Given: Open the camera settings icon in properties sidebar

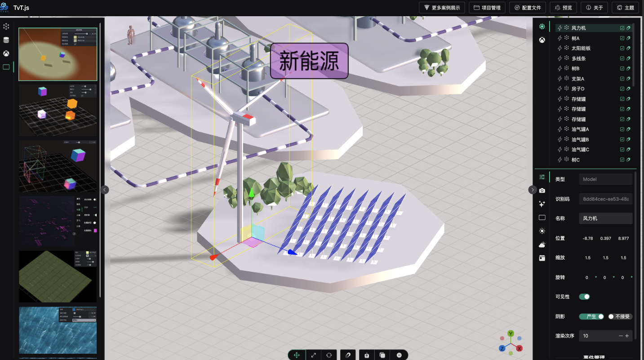Looking at the screenshot, I should pos(542,190).
